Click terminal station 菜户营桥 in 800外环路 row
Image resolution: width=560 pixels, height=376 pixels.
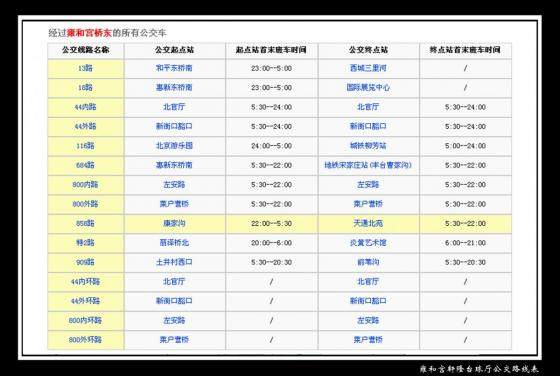tap(368, 340)
